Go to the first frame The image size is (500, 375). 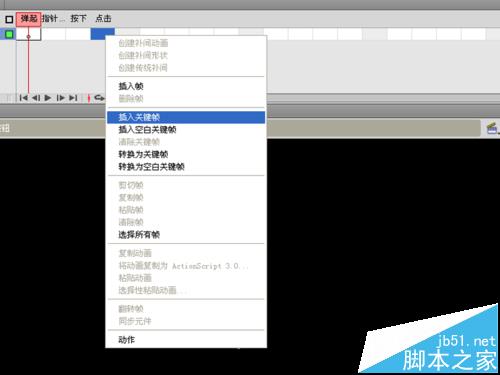(23, 98)
